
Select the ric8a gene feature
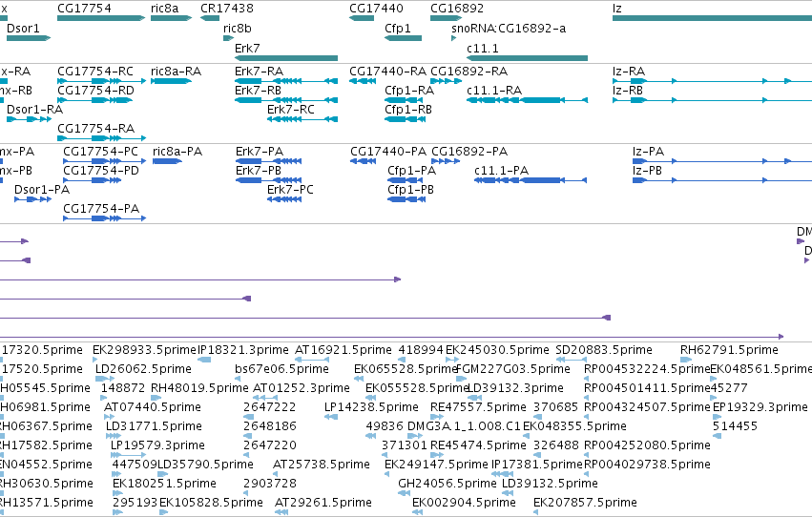tap(171, 18)
